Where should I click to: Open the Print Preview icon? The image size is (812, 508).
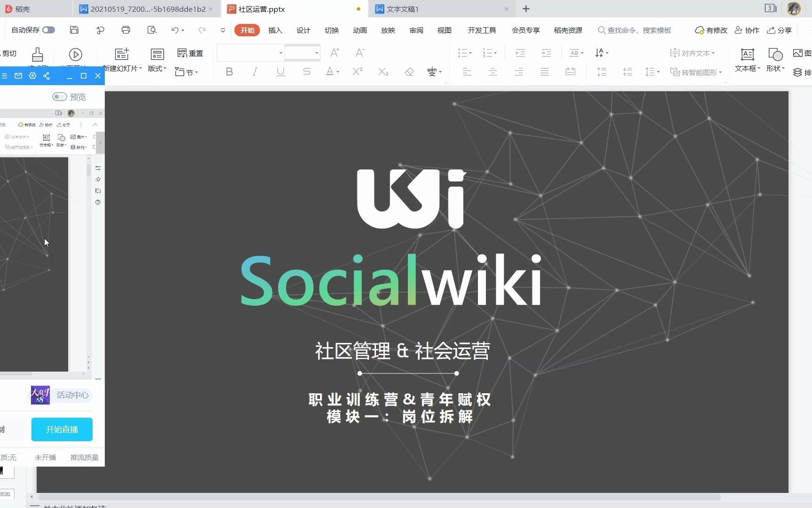pos(152,30)
